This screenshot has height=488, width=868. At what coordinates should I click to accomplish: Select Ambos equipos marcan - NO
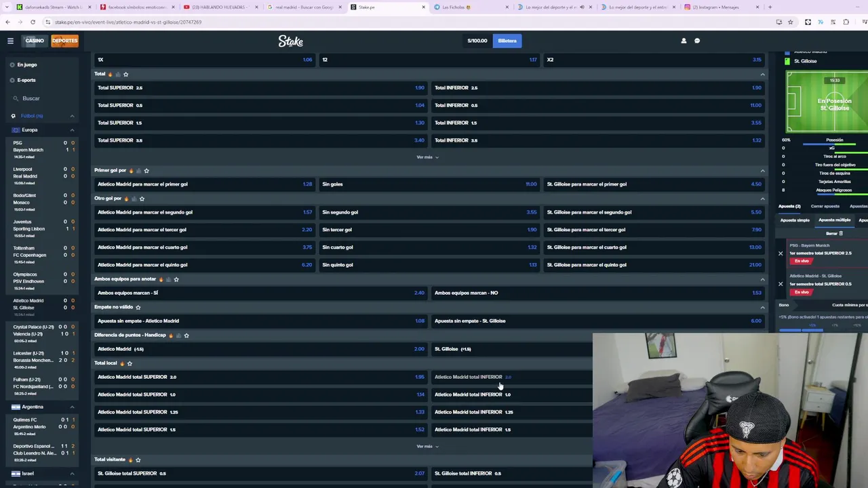click(598, 293)
